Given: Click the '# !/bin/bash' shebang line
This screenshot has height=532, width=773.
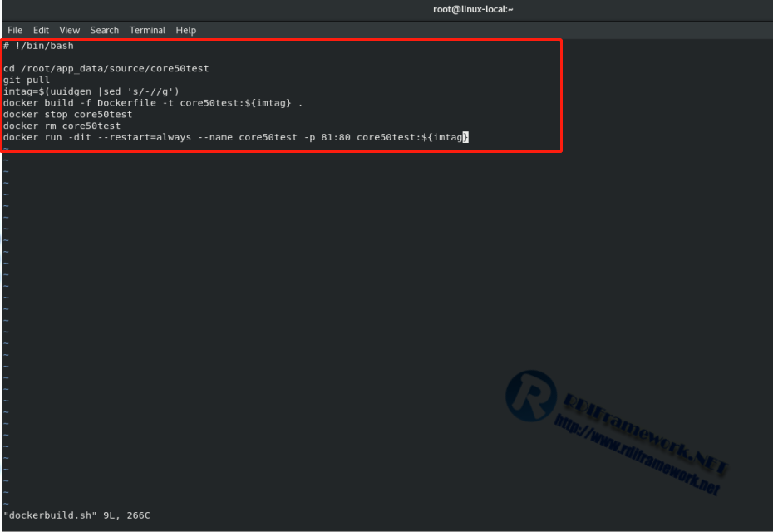Looking at the screenshot, I should pos(38,46).
